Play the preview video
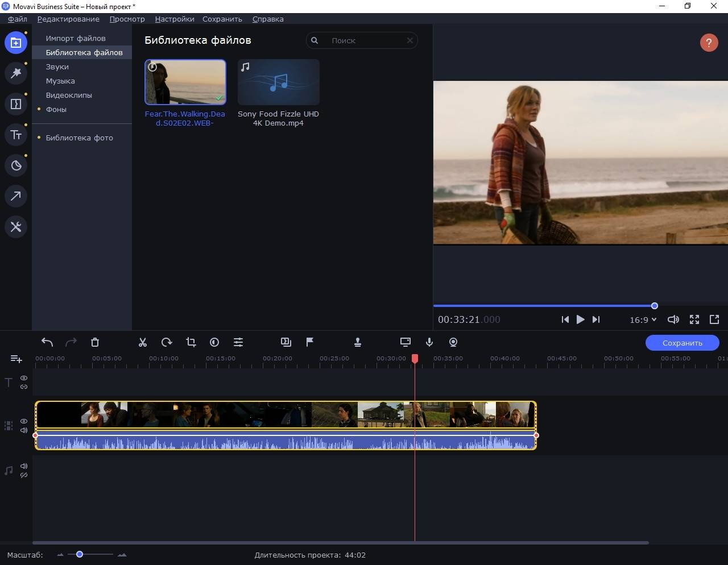728x565 pixels. pyautogui.click(x=580, y=319)
